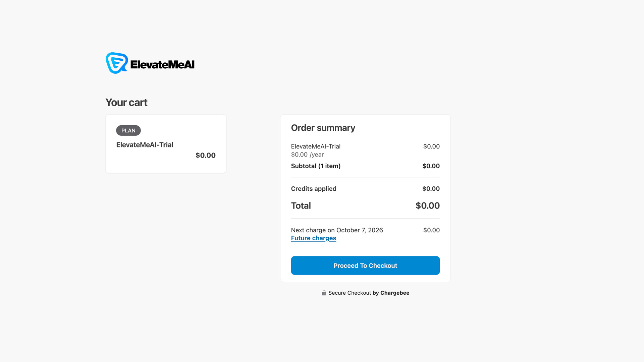Click the Order summary heading
This screenshot has width=644, height=362.
pyautogui.click(x=323, y=128)
